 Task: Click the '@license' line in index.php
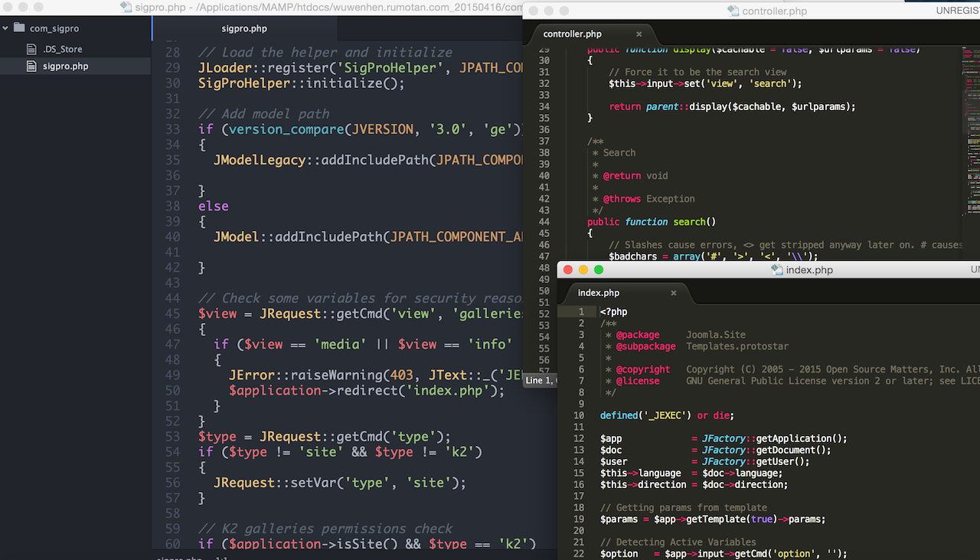798,380
